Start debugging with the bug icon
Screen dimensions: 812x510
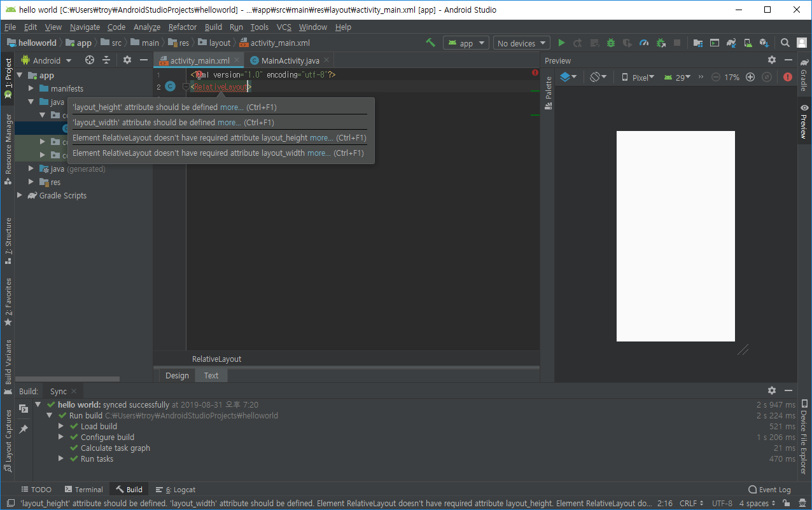(611, 43)
